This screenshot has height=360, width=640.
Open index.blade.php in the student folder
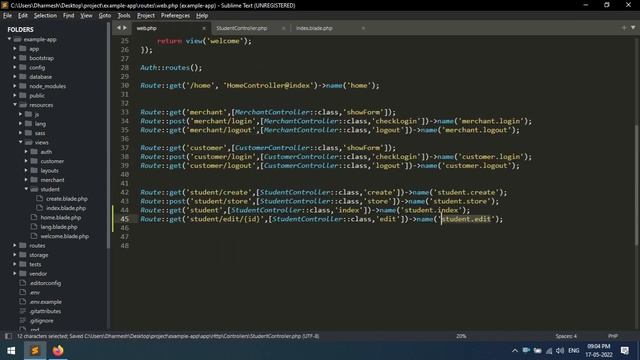66,208
